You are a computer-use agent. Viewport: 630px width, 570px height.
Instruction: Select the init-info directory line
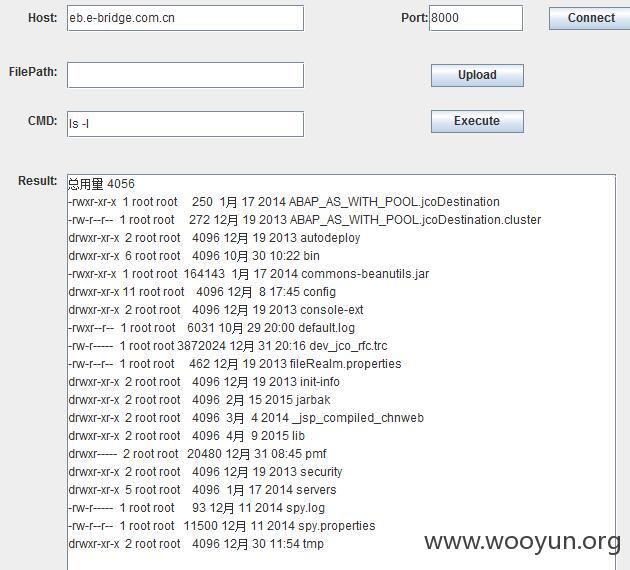pos(204,382)
